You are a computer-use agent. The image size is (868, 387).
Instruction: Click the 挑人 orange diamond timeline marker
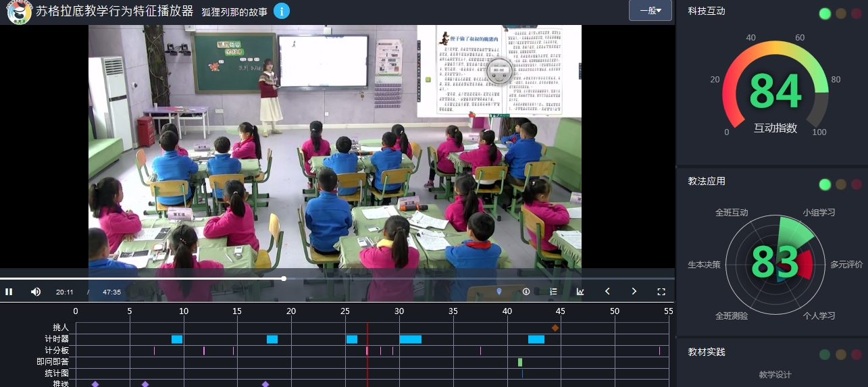[555, 328]
